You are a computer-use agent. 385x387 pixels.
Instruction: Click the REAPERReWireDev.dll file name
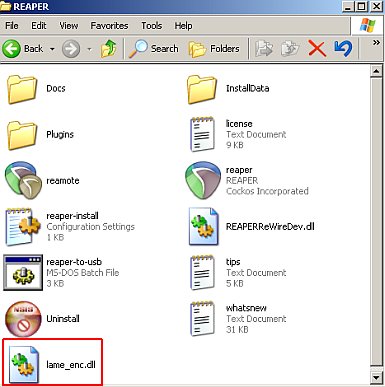tap(270, 227)
